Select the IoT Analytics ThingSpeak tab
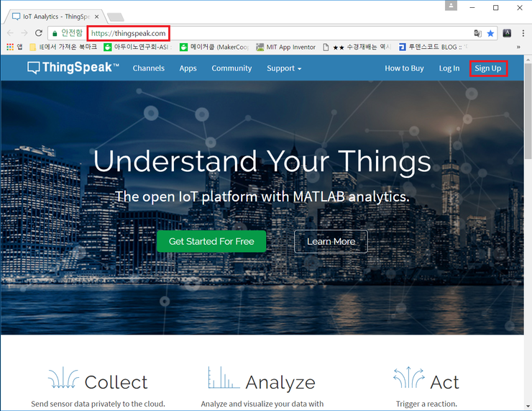 click(55, 17)
